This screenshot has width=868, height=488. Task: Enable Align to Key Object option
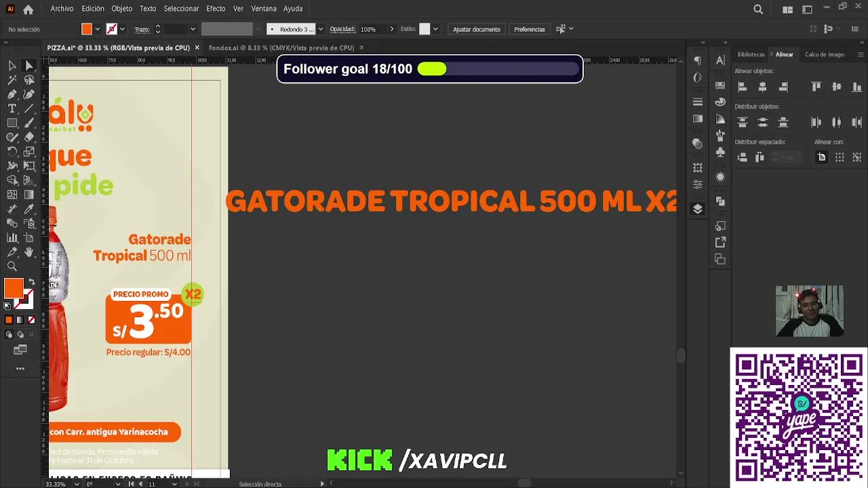coord(858,157)
